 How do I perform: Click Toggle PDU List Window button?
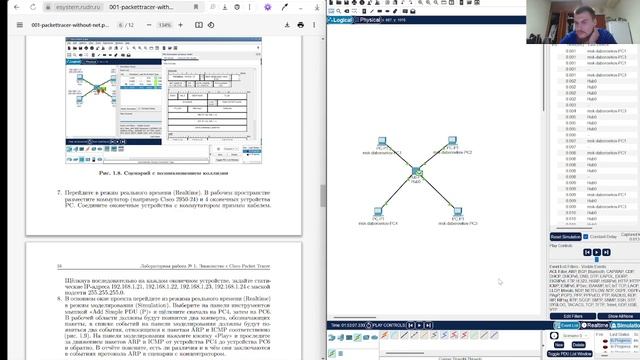569,354
